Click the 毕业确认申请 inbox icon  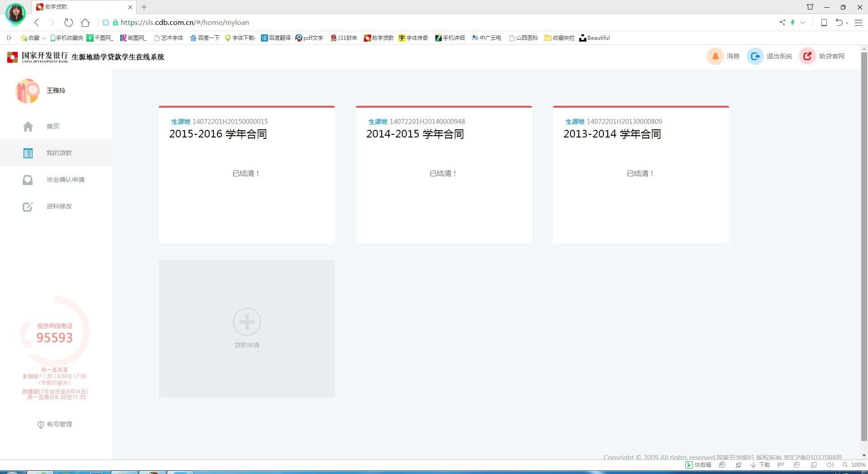tap(28, 180)
